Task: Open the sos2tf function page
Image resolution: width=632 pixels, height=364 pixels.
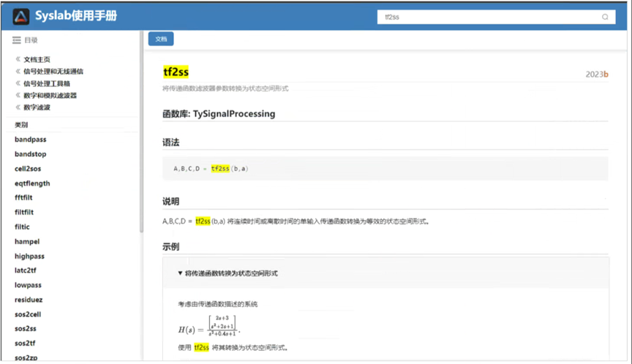Action: [25, 343]
